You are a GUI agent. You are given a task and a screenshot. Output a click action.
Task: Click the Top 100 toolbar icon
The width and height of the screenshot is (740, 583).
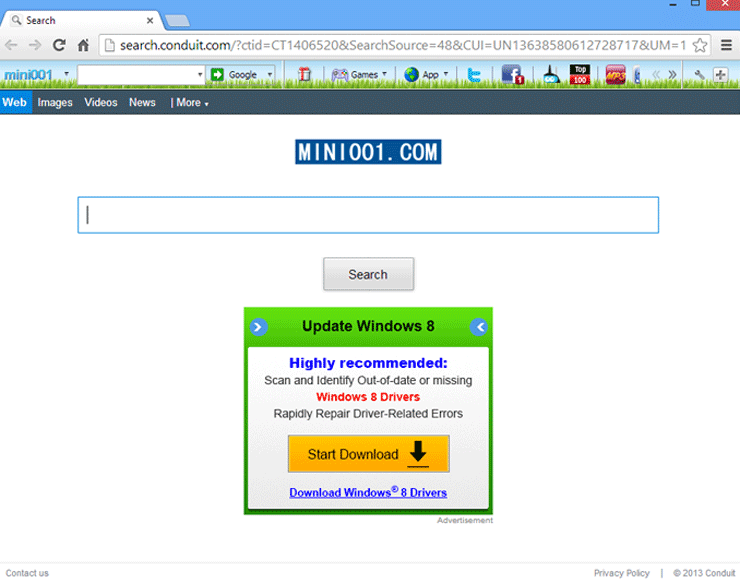(x=580, y=75)
